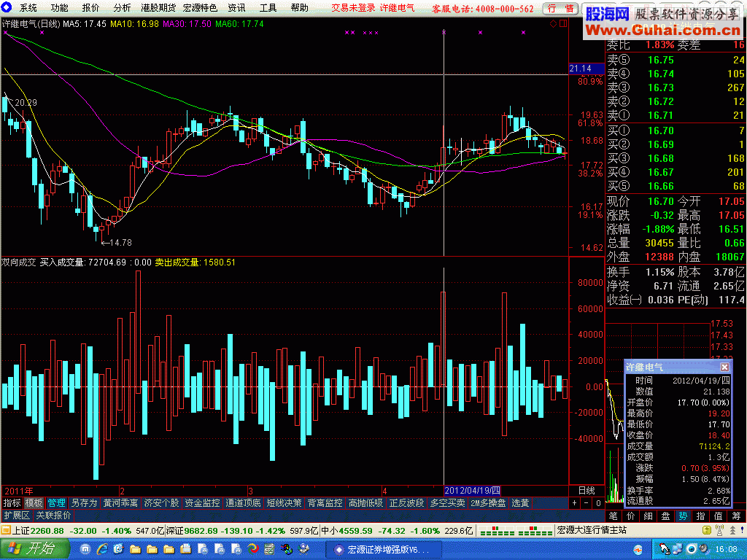This screenshot has width=747, height=560.
Task: Open the 报价 menu
Action: pyautogui.click(x=90, y=8)
